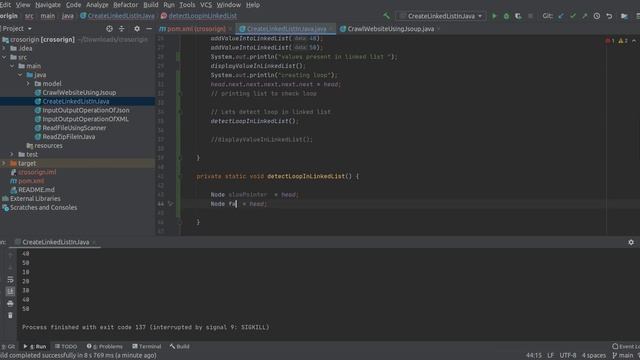The width and height of the screenshot is (640, 360).
Task: Click print icon in Run console
Action: [x=10, y=303]
